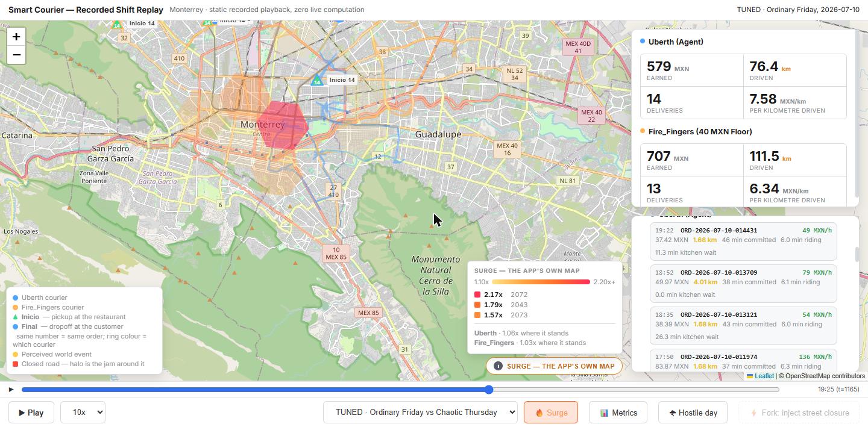The image size is (868, 427).
Task: Select order ORD-2026-07-10-014431 card
Action: click(743, 242)
